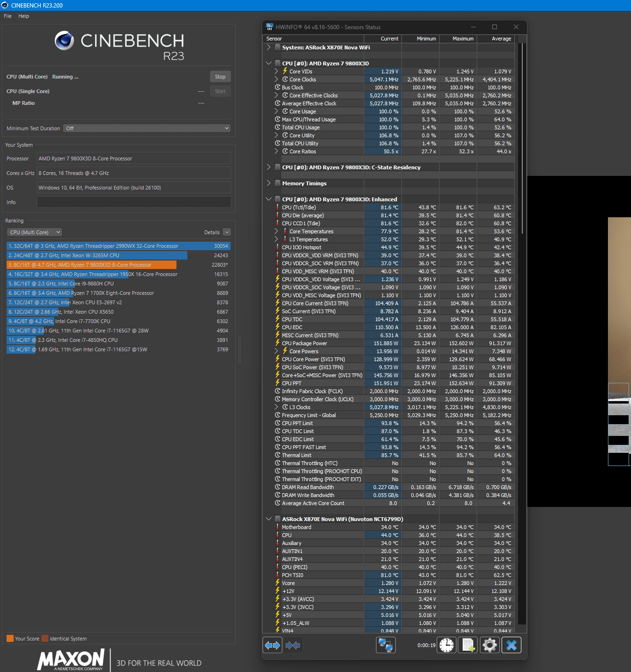
Task: Open the Minimum Test Duration dropdown
Action: point(147,128)
